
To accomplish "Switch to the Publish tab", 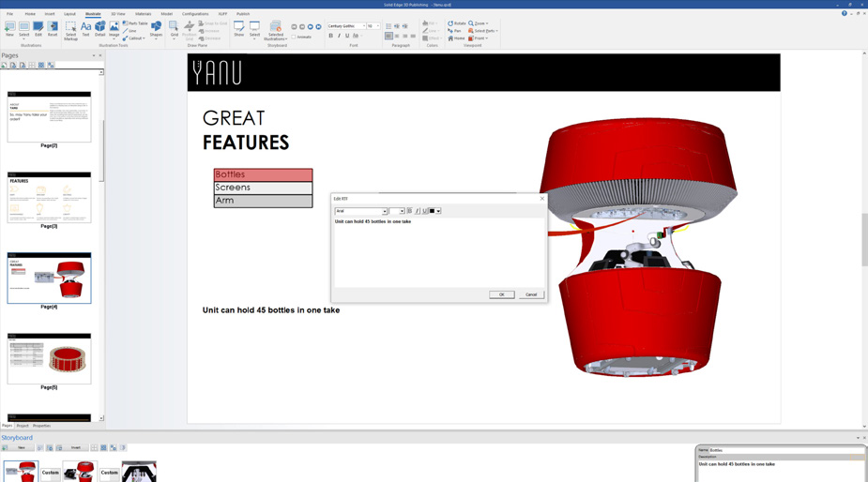I will click(x=243, y=14).
